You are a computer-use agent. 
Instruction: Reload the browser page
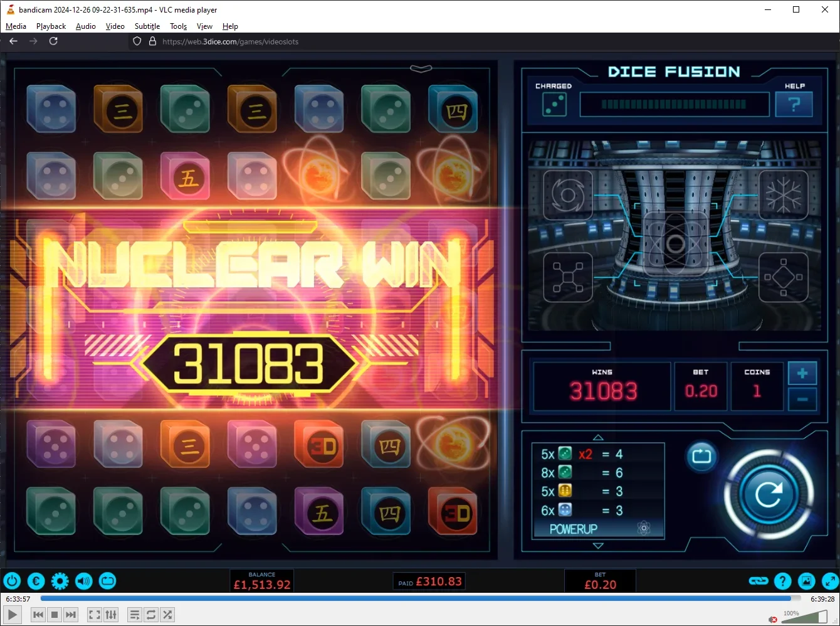point(53,41)
